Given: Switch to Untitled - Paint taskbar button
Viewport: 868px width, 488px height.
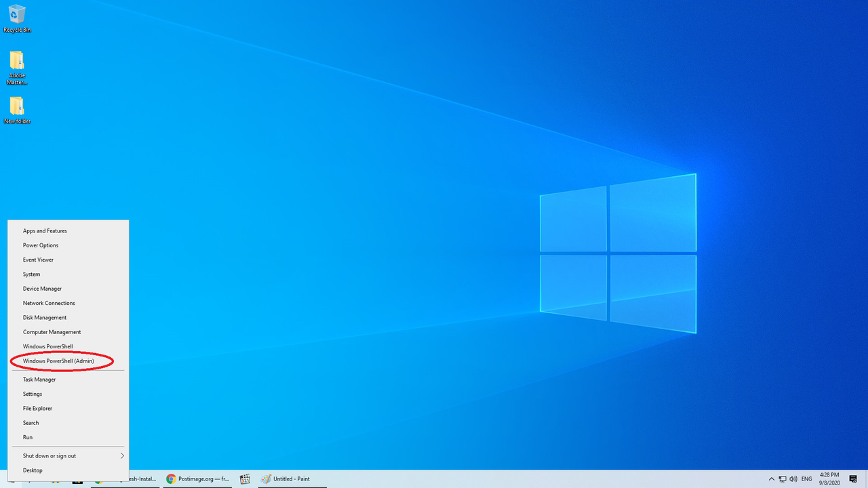Looking at the screenshot, I should [x=292, y=479].
